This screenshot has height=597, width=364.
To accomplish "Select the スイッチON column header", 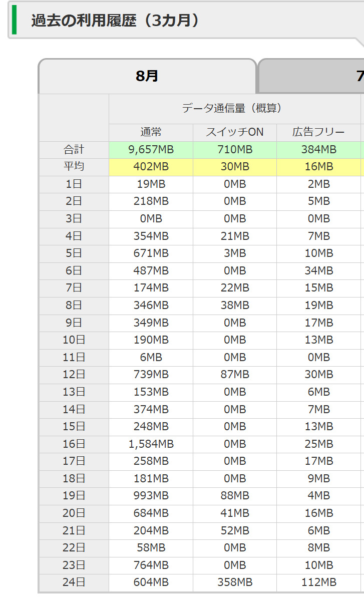I will (x=235, y=132).
